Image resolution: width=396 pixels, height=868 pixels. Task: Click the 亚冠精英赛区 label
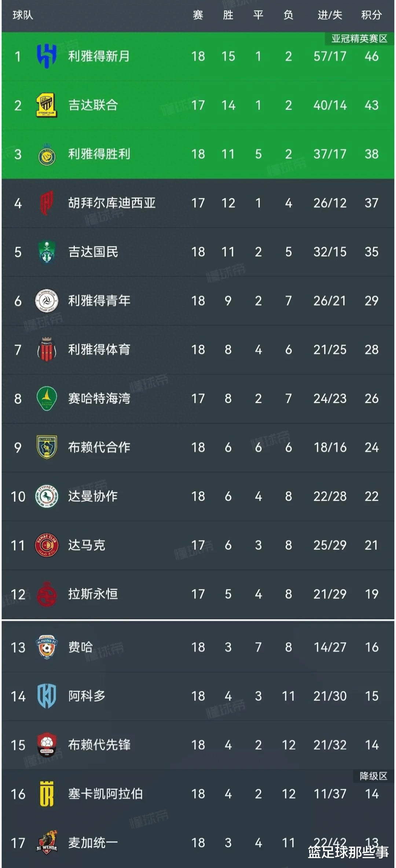coord(359,39)
